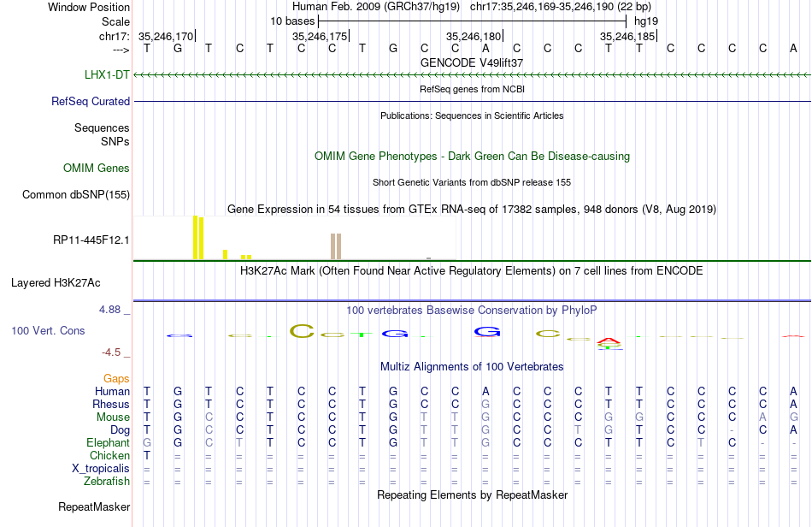Click Multiz Alignments of 100 Vertebrates title

472,366
